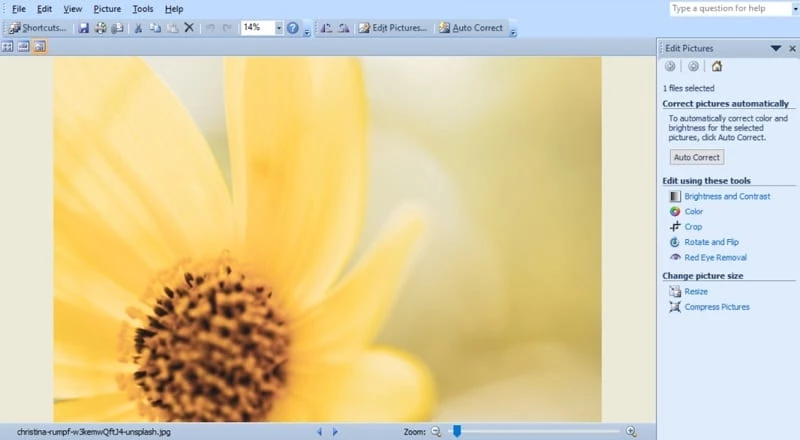Click the Delete (X) toolbar icon
This screenshot has height=440, width=800.
(189, 28)
